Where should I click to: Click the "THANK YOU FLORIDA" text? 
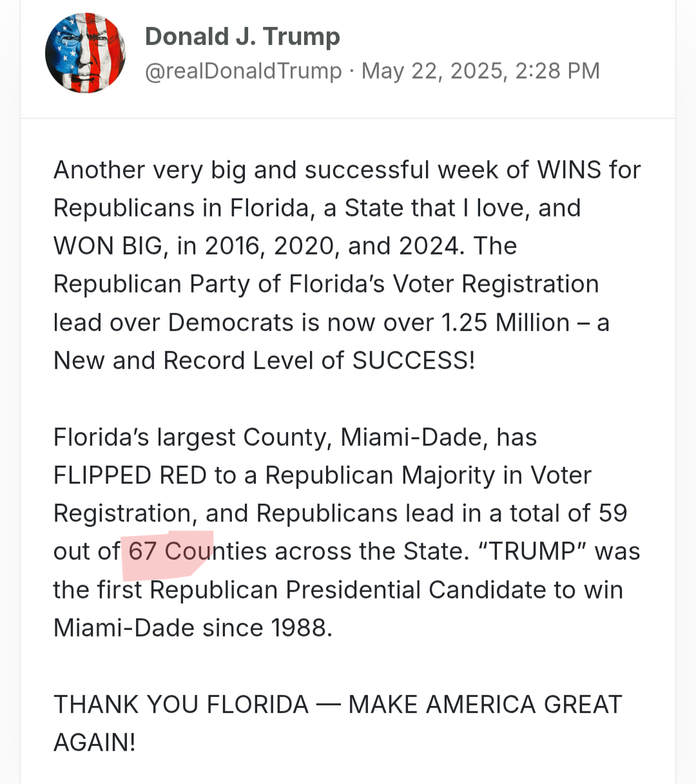point(181,705)
